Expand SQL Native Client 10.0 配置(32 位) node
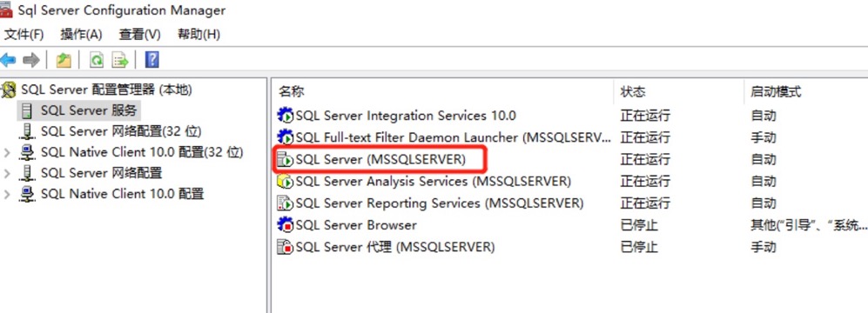Viewport: 868px width, 313px height. pyautogui.click(x=7, y=152)
